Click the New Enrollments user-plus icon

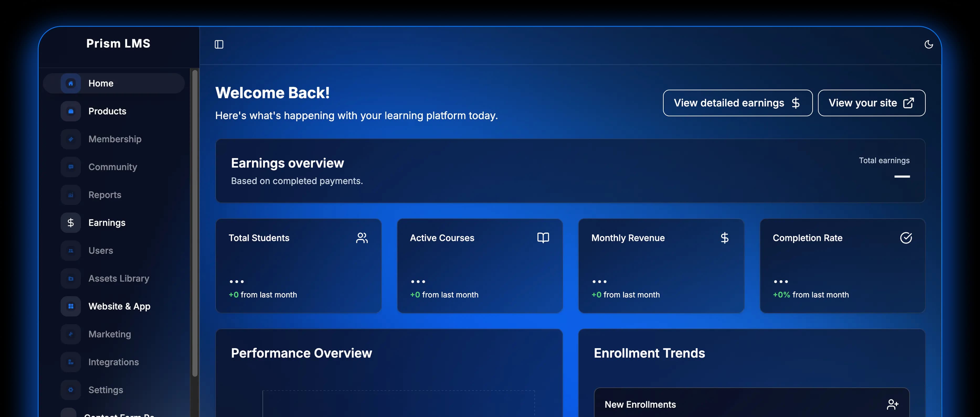coord(892,404)
